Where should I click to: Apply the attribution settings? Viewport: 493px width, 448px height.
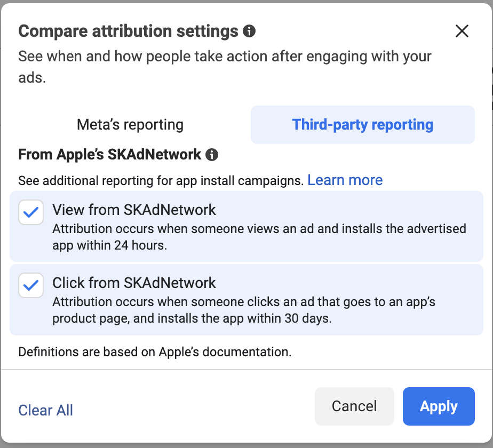[439, 406]
